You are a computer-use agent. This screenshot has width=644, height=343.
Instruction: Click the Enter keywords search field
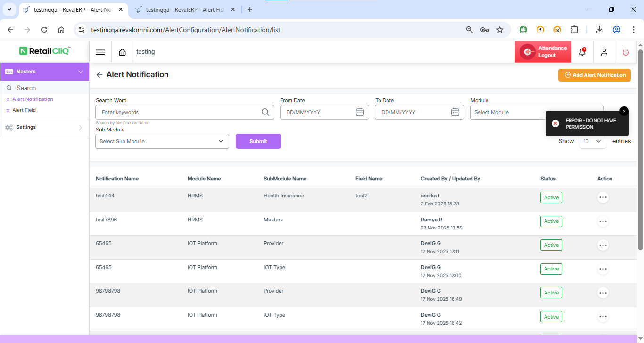(179, 112)
